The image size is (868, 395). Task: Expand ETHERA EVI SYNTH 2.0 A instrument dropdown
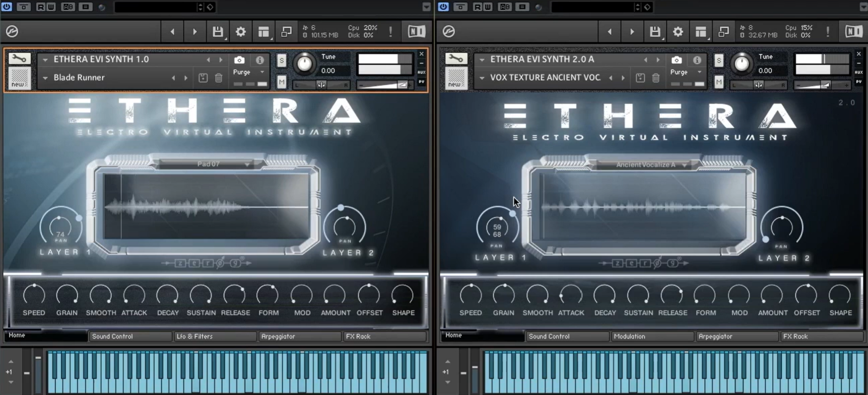point(482,59)
